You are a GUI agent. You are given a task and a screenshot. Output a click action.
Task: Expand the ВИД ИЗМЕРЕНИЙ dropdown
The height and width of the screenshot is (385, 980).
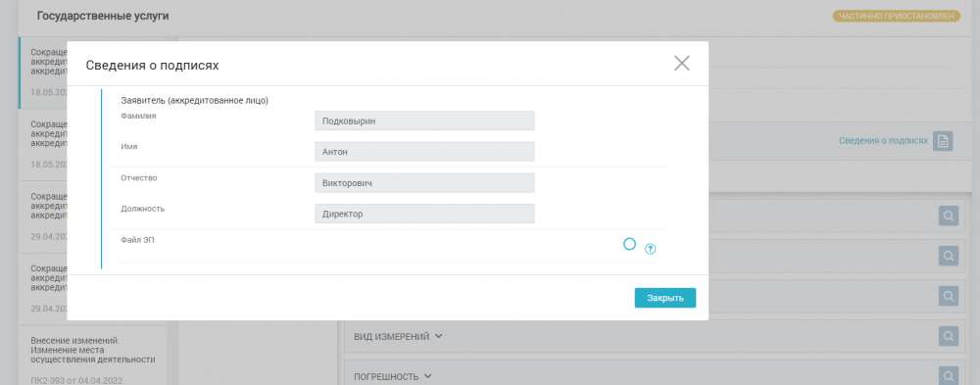[398, 337]
